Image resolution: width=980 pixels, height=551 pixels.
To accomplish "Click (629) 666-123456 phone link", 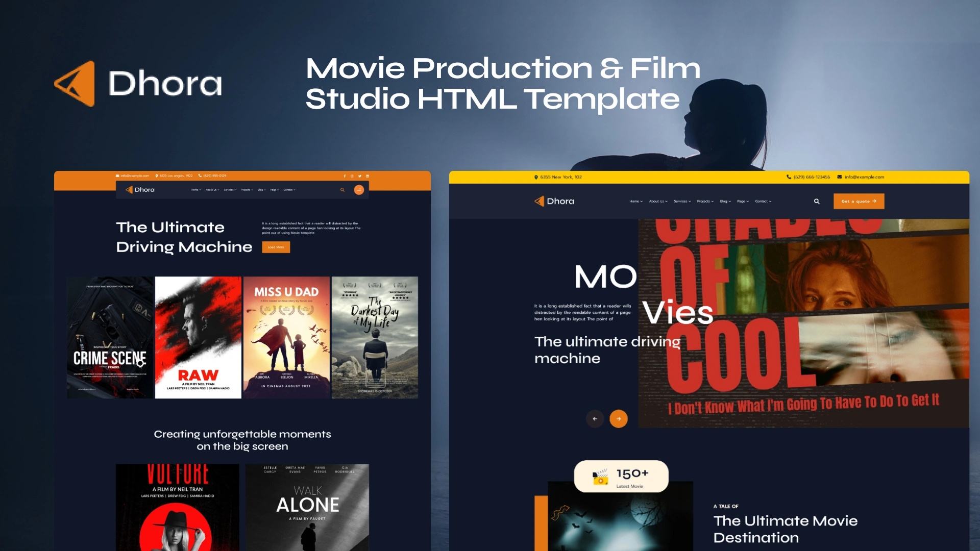I will tap(812, 177).
